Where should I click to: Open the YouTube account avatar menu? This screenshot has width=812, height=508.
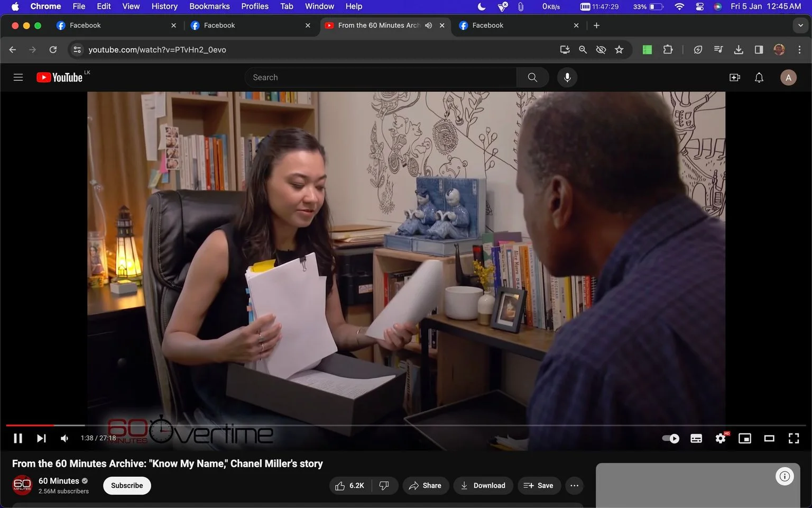788,77
